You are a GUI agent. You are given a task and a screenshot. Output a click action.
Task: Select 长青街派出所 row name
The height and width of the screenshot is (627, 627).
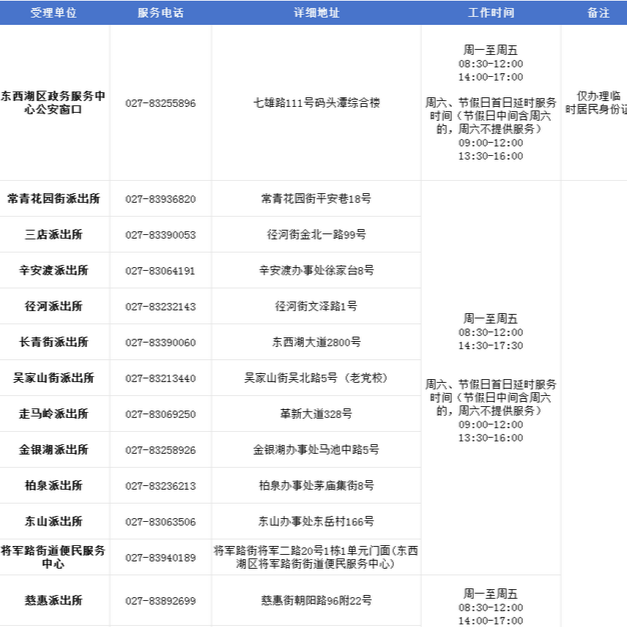(x=54, y=342)
